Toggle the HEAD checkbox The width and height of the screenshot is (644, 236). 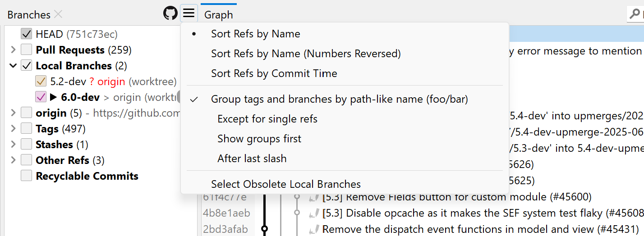26,34
